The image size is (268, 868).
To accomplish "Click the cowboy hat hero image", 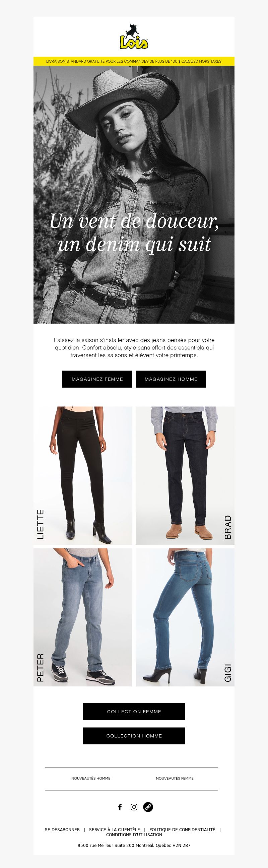I will [134, 194].
